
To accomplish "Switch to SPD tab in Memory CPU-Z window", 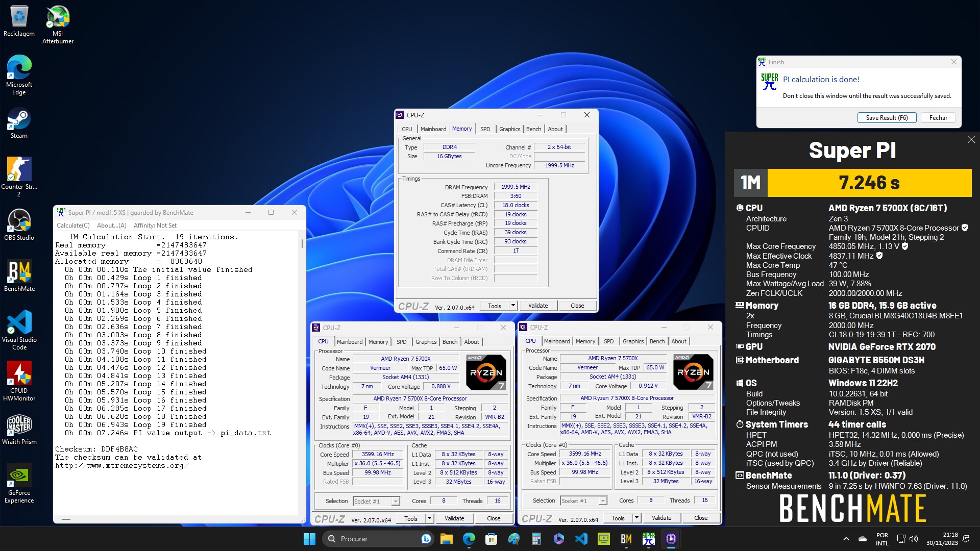I will click(485, 129).
